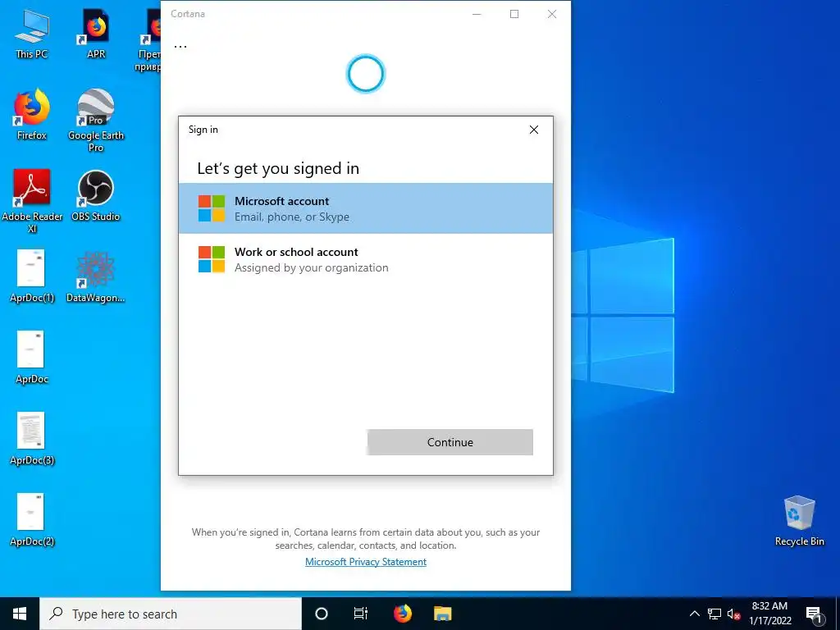
Task: Click the Continue button
Action: point(450,442)
